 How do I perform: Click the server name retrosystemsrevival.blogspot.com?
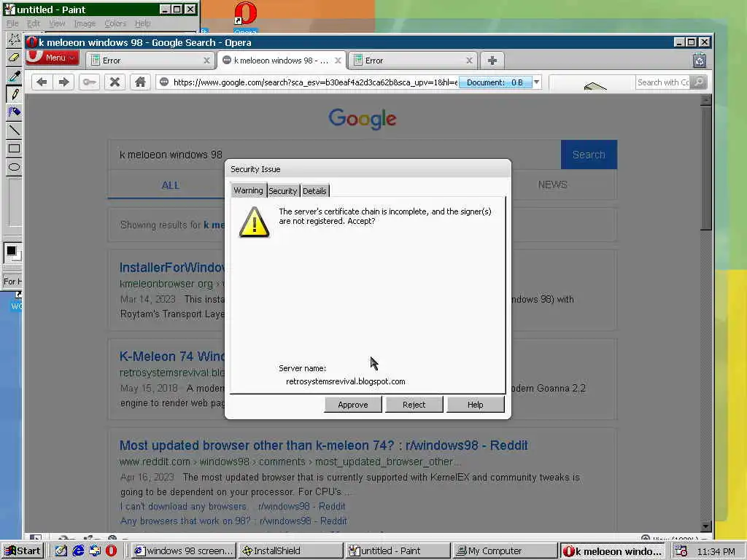point(345,381)
